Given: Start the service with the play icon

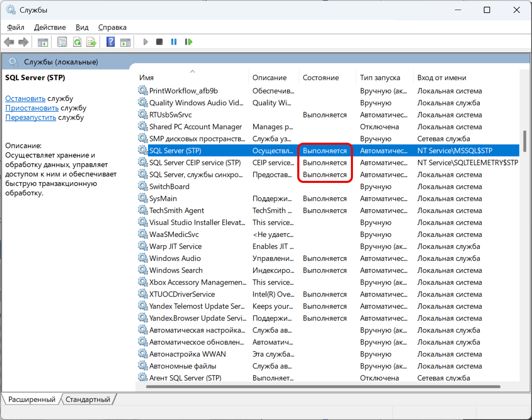Looking at the screenshot, I should 145,42.
